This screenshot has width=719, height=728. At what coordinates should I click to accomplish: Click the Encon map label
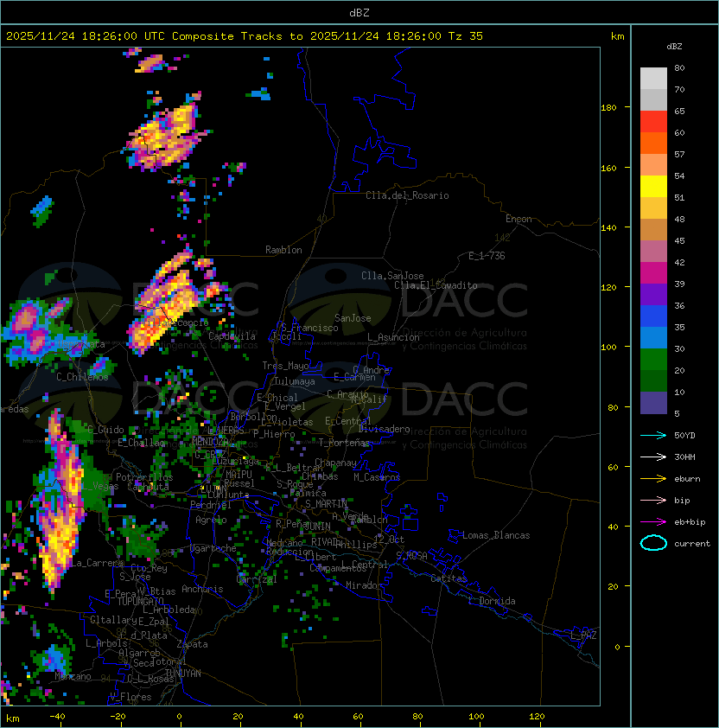click(x=519, y=219)
